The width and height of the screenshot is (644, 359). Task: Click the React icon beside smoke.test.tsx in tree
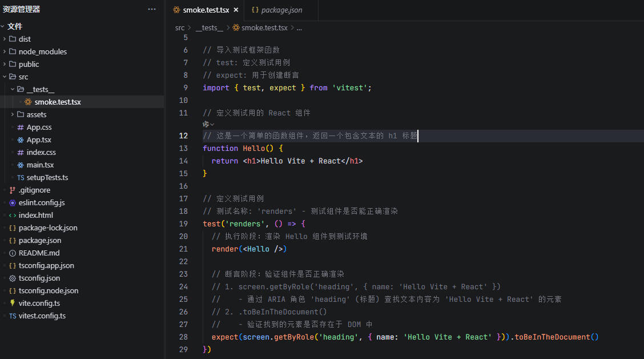(x=29, y=102)
